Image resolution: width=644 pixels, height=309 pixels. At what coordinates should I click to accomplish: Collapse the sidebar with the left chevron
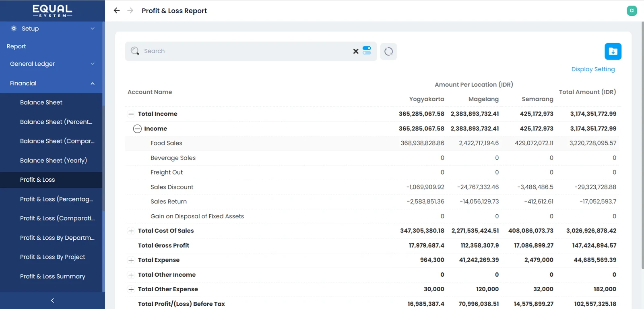[52, 301]
